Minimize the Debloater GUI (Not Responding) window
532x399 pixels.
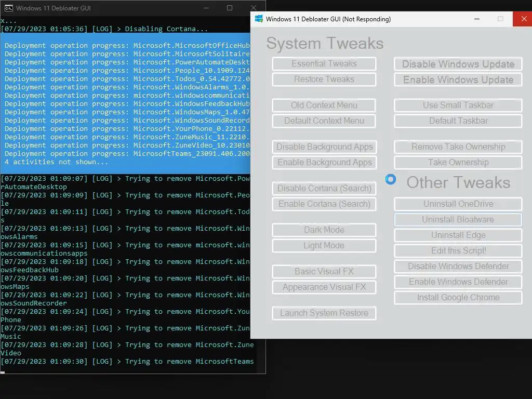[x=477, y=19]
